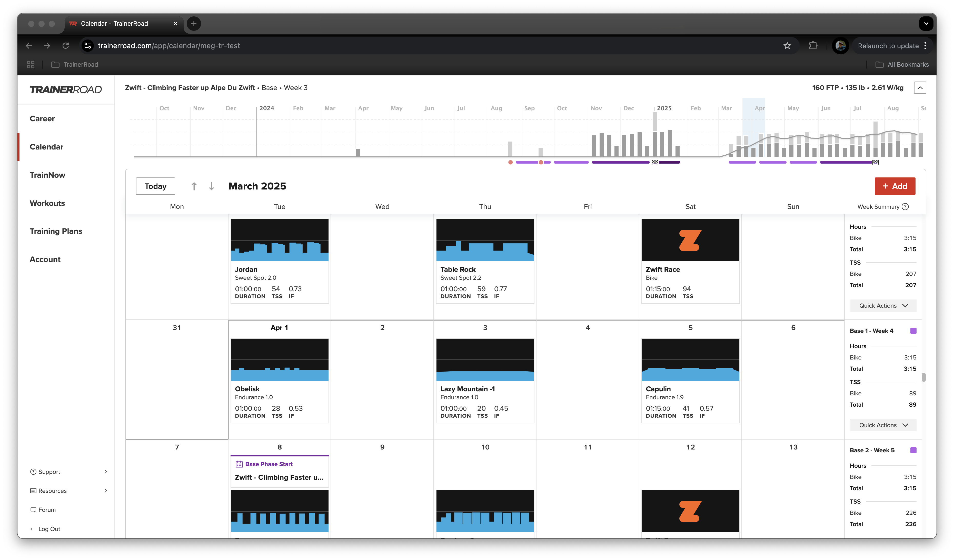Viewport: 954px width, 560px height.
Task: Select the 2025 year marker on timeline
Action: click(664, 108)
